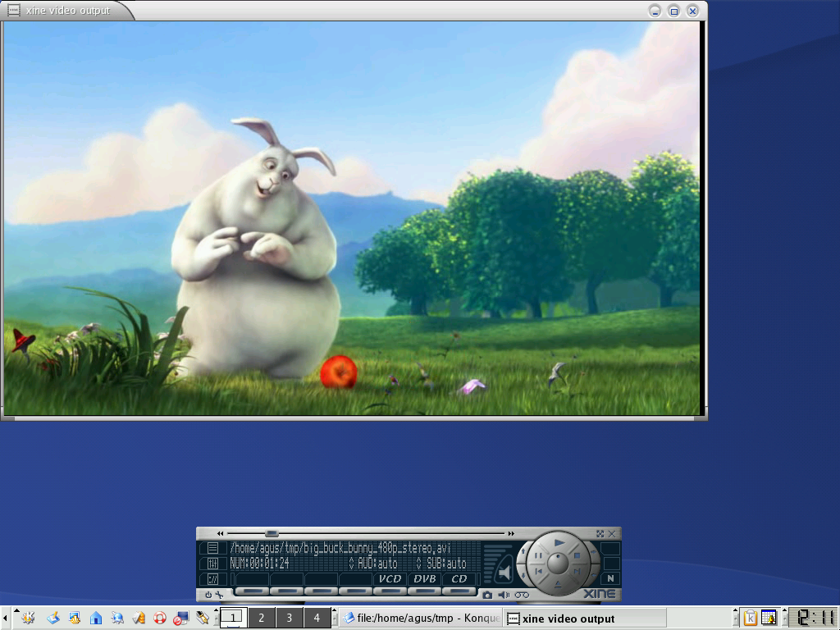This screenshot has height=630, width=840.
Task: Click the button below the CD label
Action: pos(459,591)
